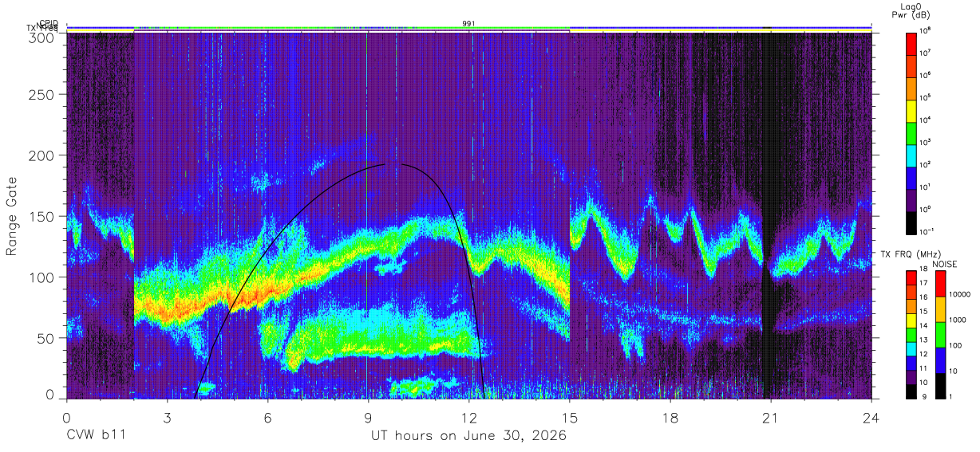Viewport: 980px width, 452px height.
Task: Click UT hour tick label '12' on time axis
Action: (x=469, y=417)
